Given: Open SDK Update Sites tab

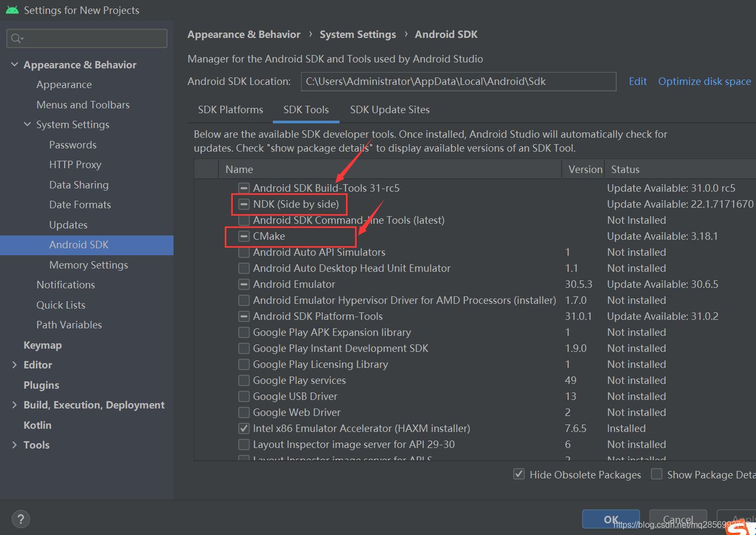Looking at the screenshot, I should click(390, 109).
